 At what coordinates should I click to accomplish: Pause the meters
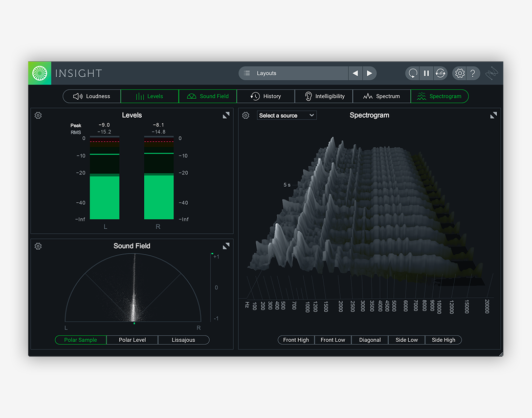427,73
